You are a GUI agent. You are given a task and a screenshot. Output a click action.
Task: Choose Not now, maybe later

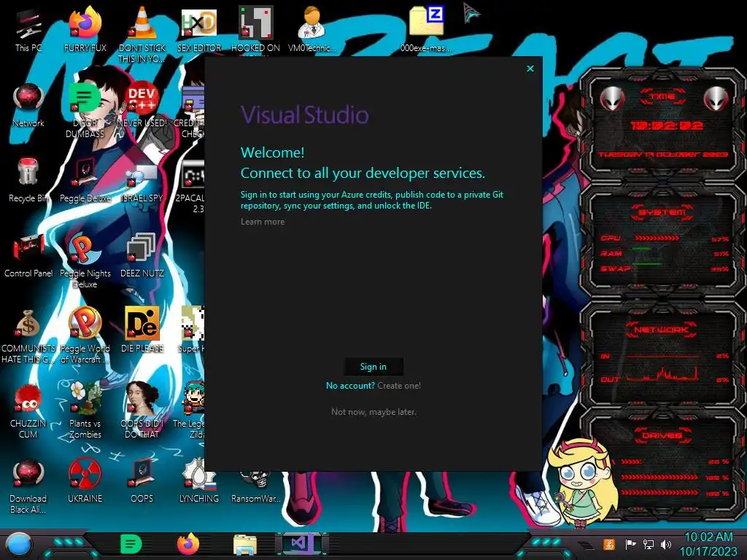pyautogui.click(x=373, y=412)
